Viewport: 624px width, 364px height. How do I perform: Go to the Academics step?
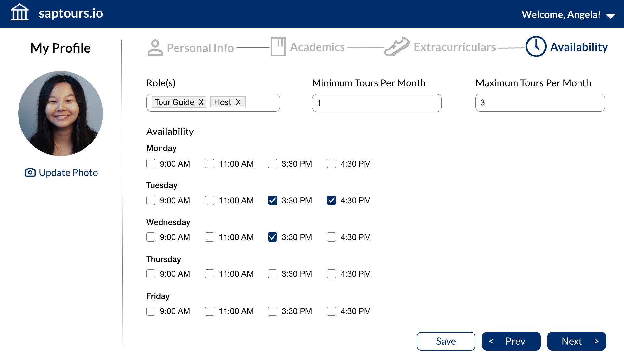[x=317, y=47]
